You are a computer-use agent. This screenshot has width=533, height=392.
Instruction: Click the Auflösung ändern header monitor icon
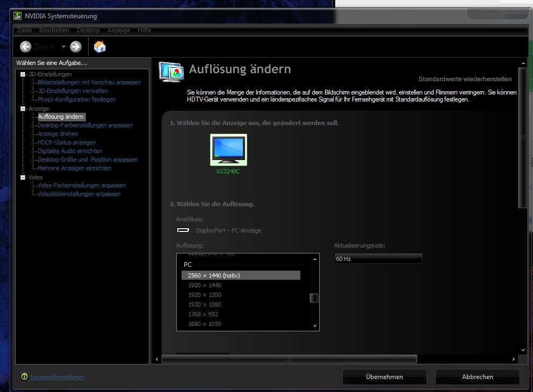(x=171, y=71)
